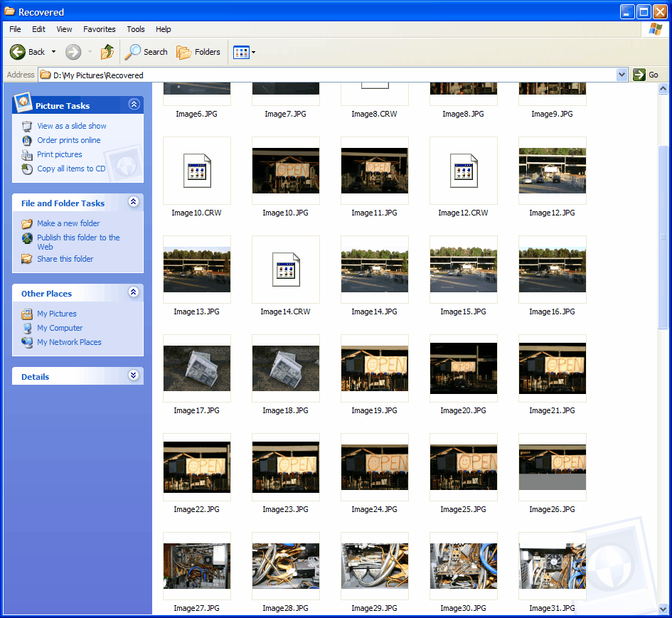Open the Search pane
The height and width of the screenshot is (618, 672).
point(146,52)
